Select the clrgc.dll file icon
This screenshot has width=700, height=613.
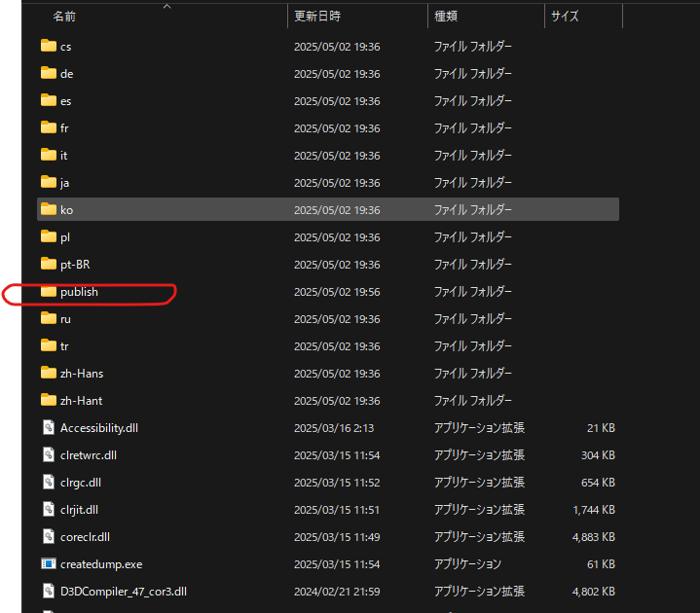click(49, 482)
